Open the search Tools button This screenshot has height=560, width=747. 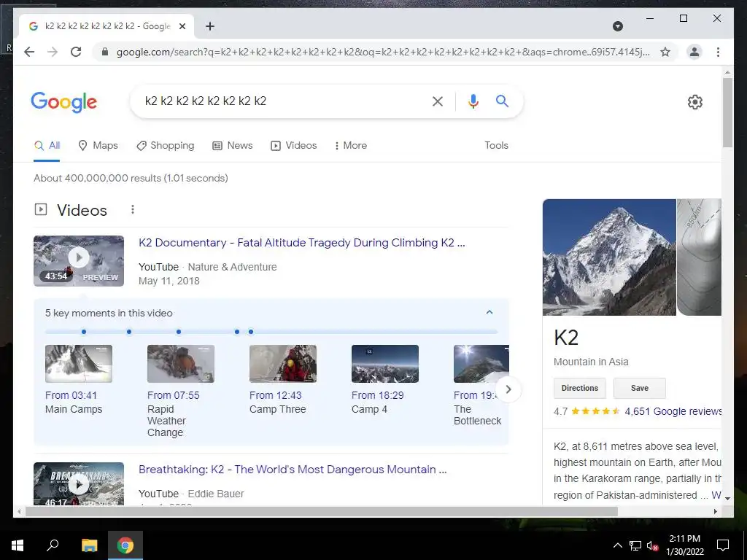(496, 146)
